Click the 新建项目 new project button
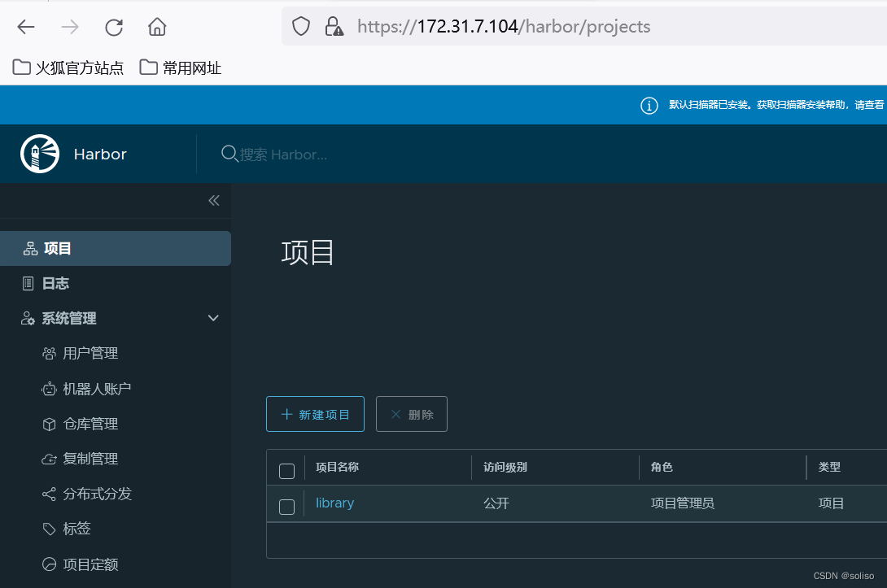 tap(315, 414)
